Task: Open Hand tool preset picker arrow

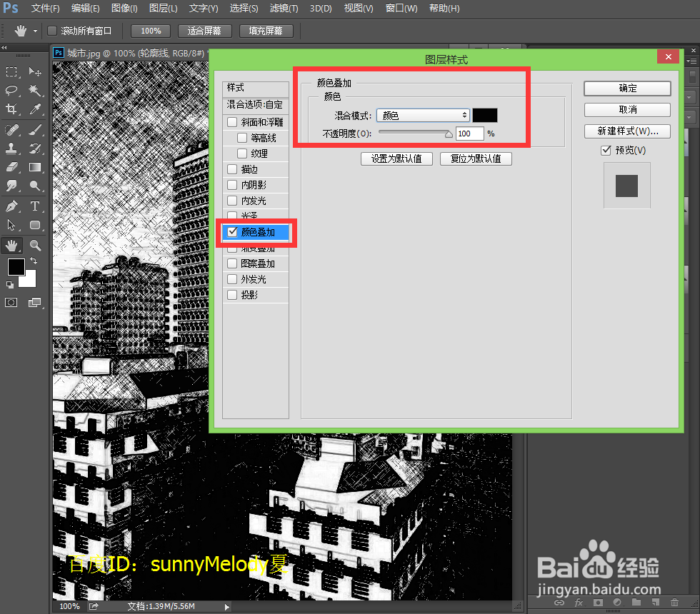Action: tap(35, 31)
